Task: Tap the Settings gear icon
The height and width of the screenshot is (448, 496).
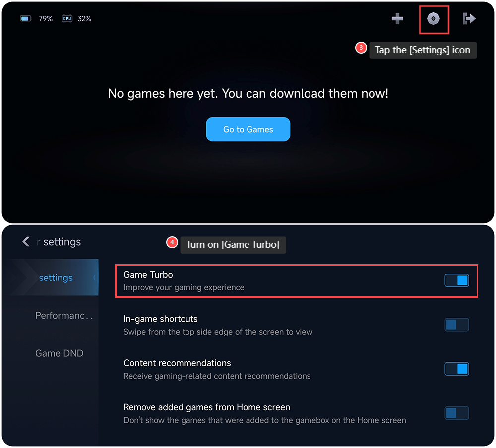Action: (x=433, y=19)
